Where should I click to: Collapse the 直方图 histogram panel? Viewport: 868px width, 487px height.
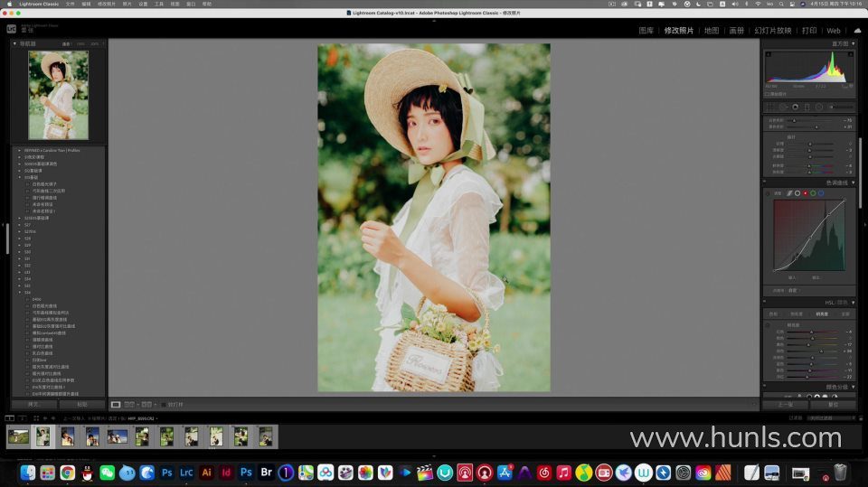tap(853, 43)
